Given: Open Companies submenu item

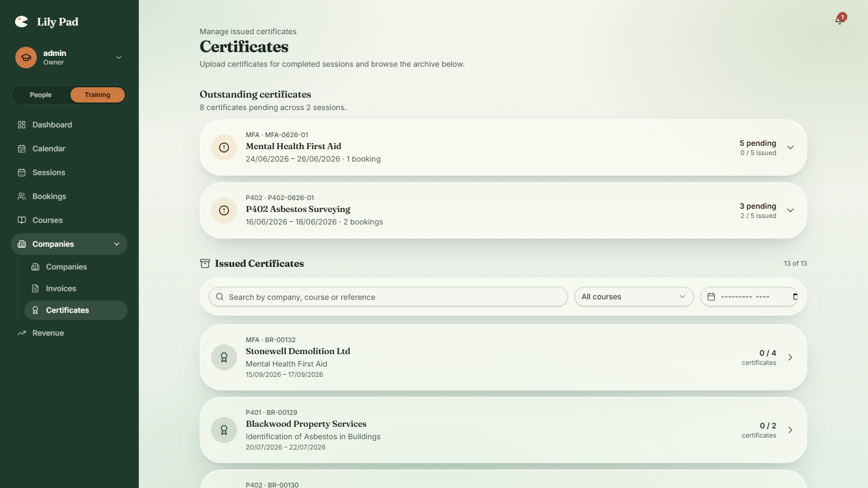Looking at the screenshot, I should [x=76, y=267].
